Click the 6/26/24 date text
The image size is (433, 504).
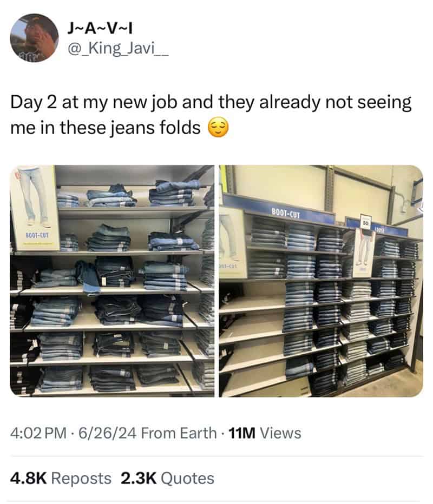108,433
